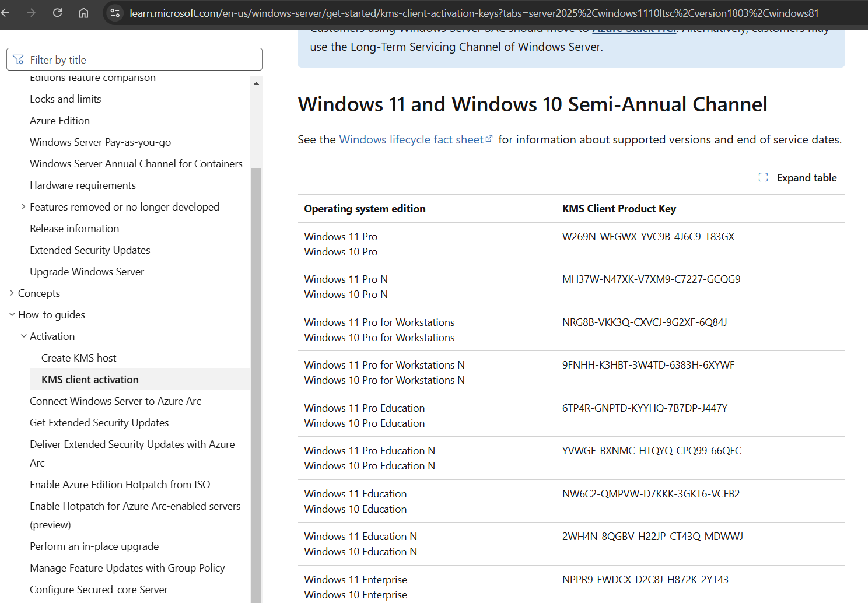The image size is (868, 603).
Task: Open Windows Server Annual Channel for Containers
Action: (136, 164)
